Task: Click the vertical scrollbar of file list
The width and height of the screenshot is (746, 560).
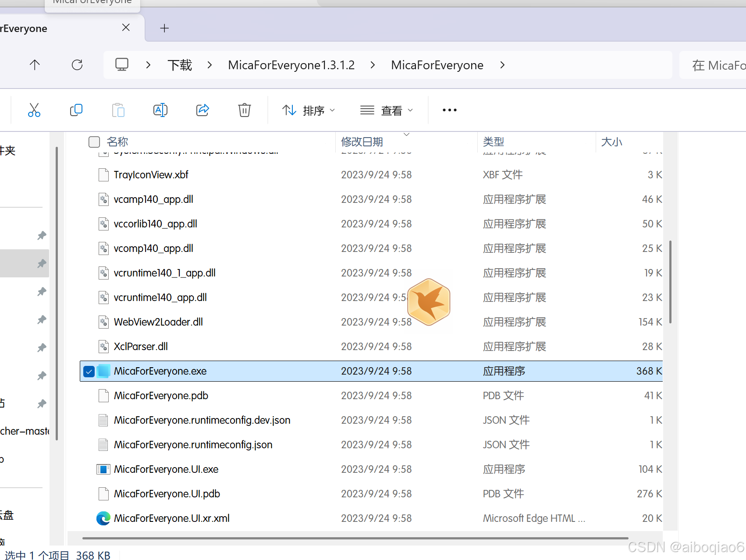Action: [670, 282]
